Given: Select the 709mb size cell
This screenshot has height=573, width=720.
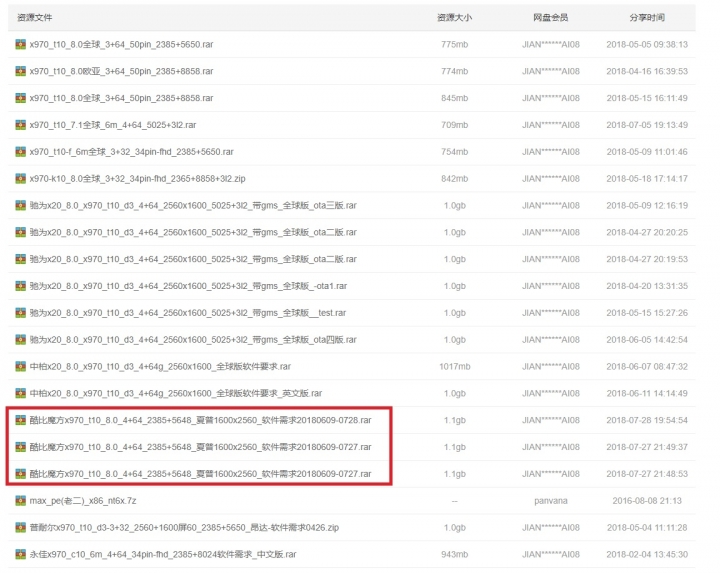Looking at the screenshot, I should pyautogui.click(x=455, y=125).
